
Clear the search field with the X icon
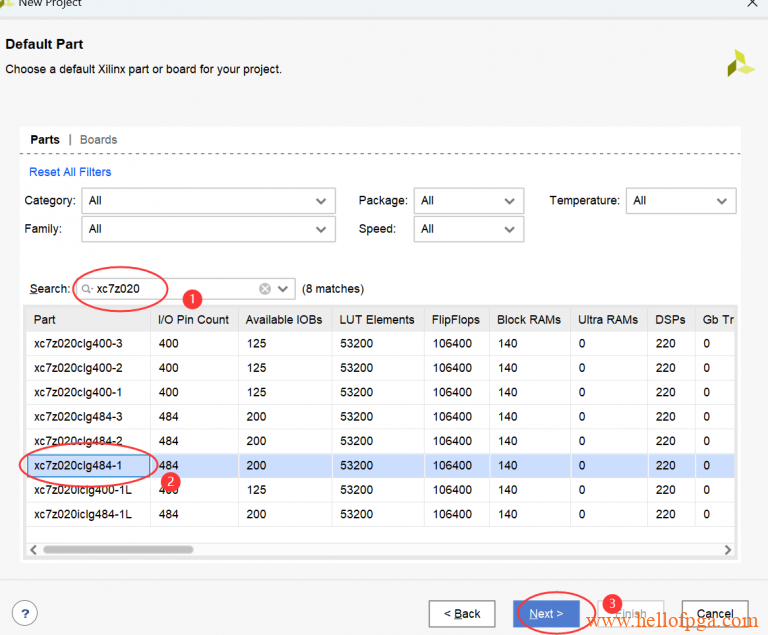pyautogui.click(x=265, y=289)
